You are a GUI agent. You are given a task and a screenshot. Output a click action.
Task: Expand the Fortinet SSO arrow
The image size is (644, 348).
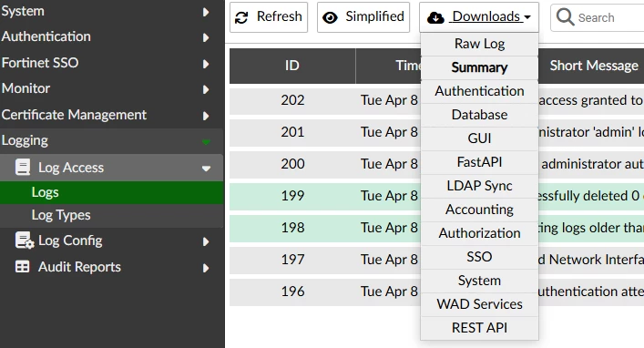pos(206,64)
